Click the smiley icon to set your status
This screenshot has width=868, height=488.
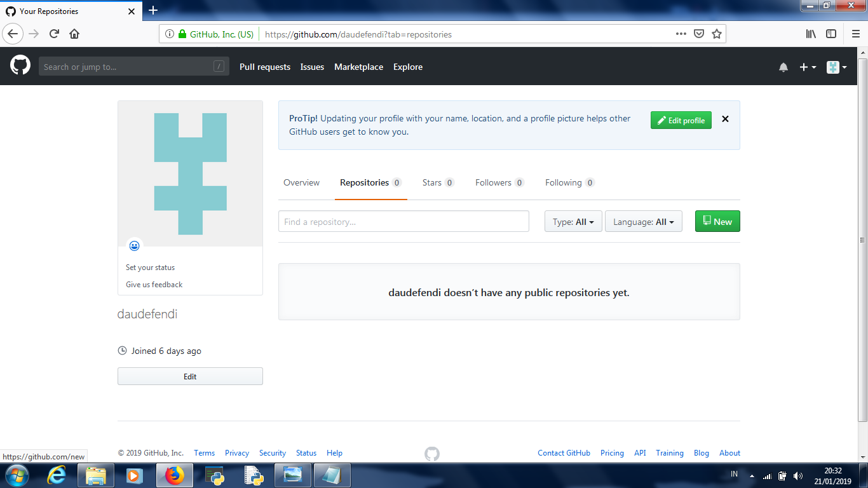pos(134,245)
